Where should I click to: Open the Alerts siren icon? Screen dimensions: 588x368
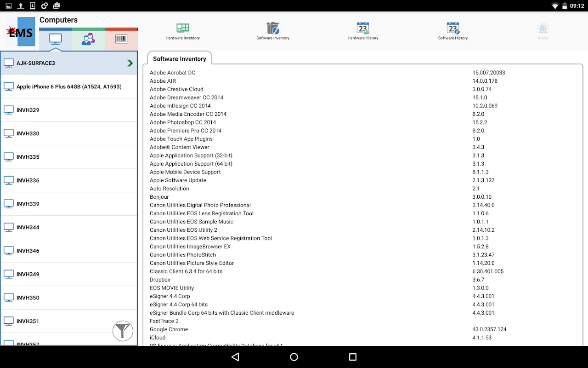pyautogui.click(x=543, y=28)
